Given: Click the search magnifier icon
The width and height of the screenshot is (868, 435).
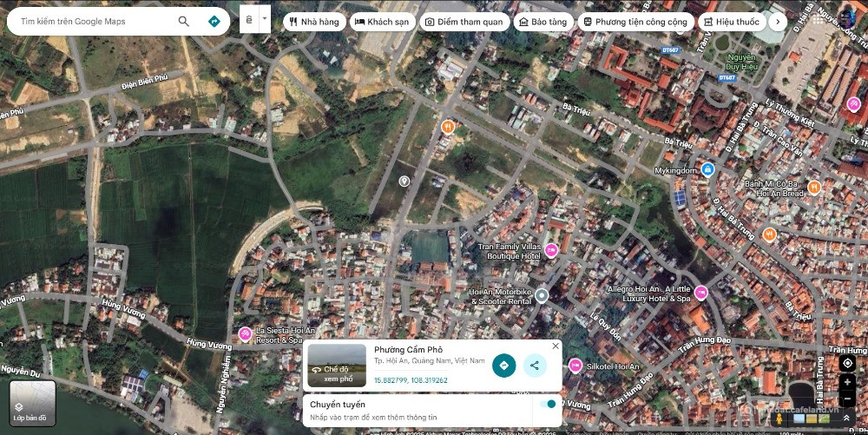Looking at the screenshot, I should (183, 21).
